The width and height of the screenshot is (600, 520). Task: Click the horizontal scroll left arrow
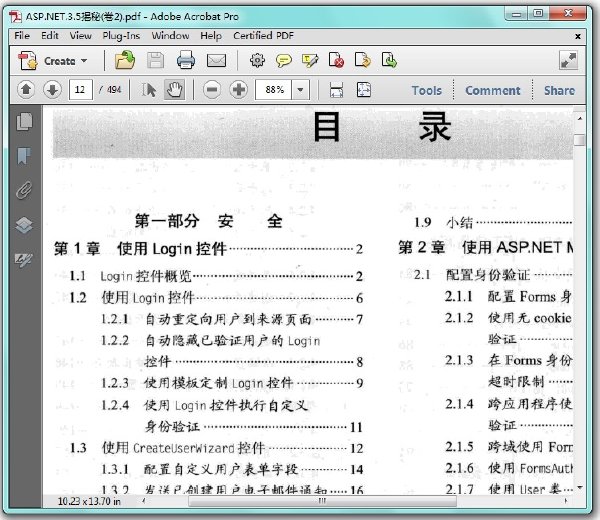tap(144, 500)
